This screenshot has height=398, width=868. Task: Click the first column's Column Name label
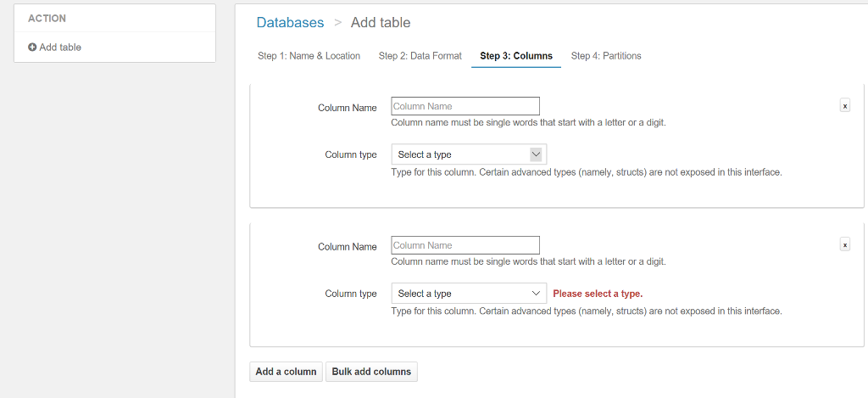(x=347, y=108)
